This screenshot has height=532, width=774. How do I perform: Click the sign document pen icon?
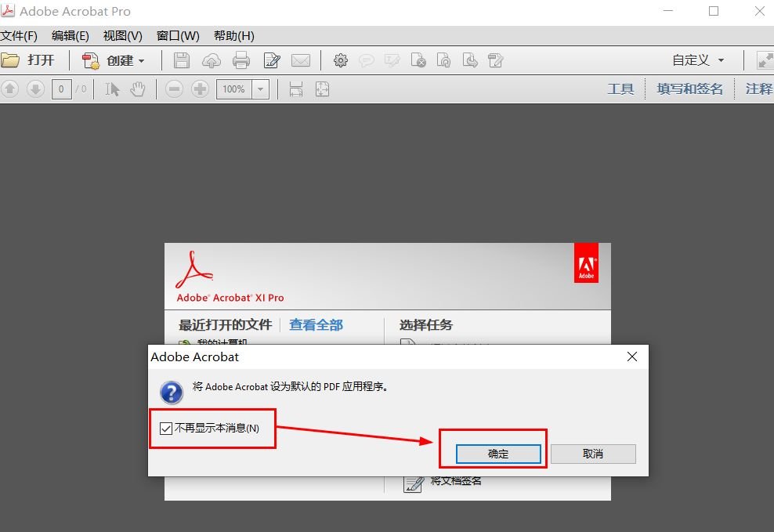272,60
